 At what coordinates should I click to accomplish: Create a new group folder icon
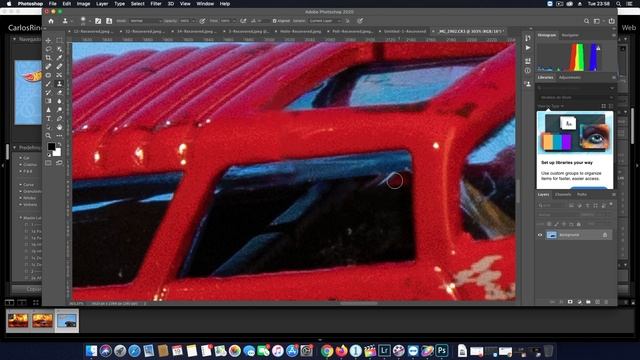[588, 302]
